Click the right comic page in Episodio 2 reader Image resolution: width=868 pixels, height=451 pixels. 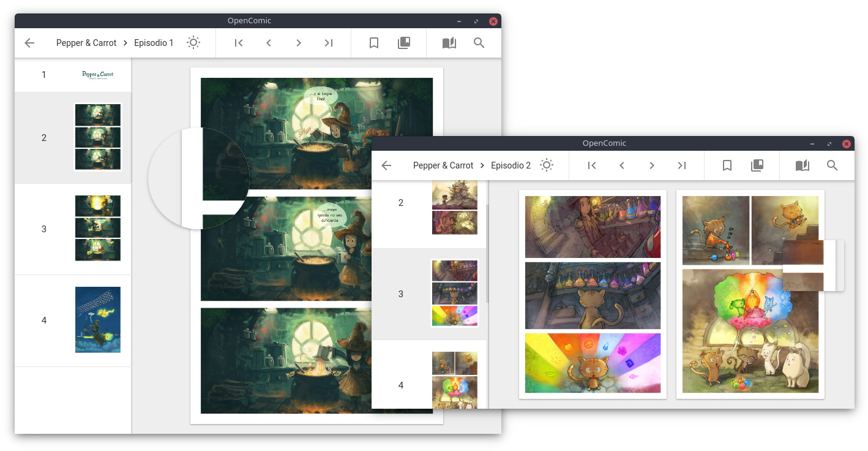(x=750, y=295)
